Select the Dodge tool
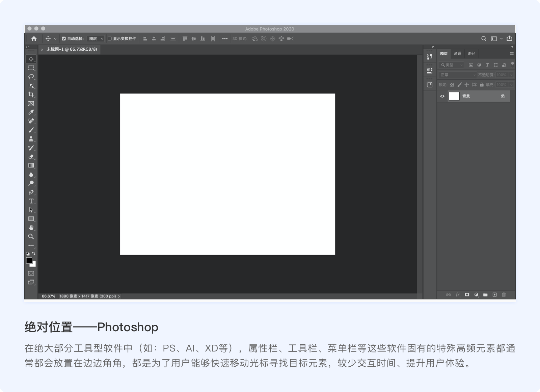The width and height of the screenshot is (540, 392). [31, 183]
